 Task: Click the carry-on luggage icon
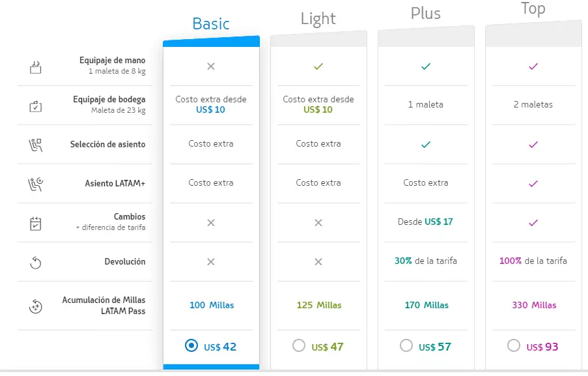click(36, 67)
